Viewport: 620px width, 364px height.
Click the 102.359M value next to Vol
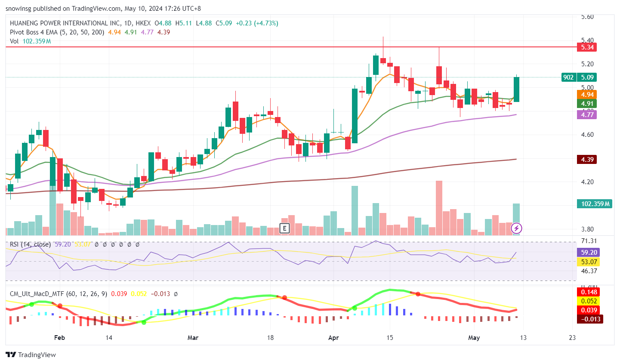(x=37, y=41)
